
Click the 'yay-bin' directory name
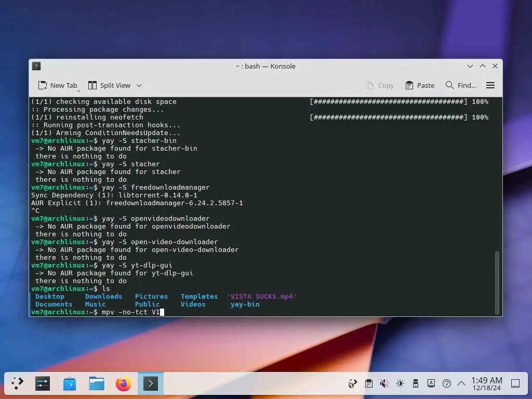[245, 304]
